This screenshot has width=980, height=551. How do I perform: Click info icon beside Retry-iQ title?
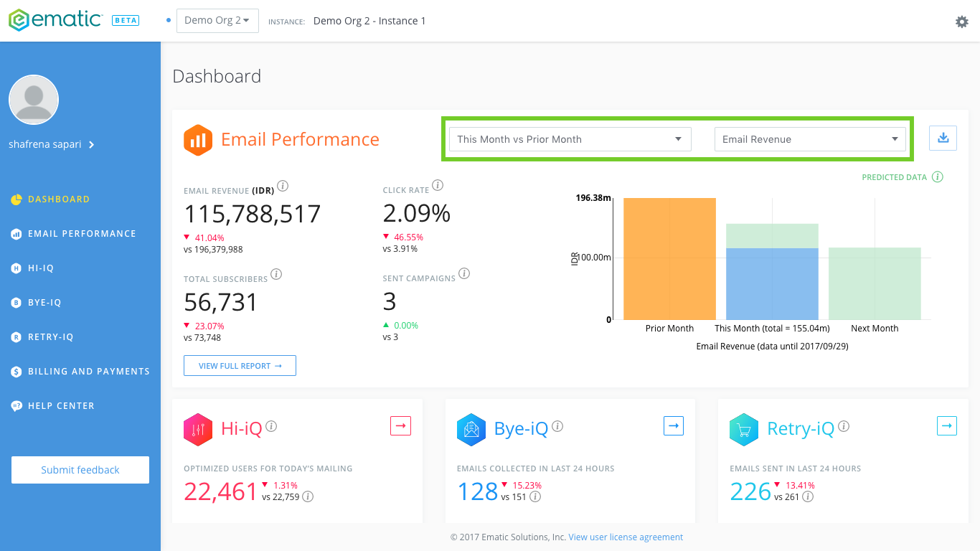(844, 426)
